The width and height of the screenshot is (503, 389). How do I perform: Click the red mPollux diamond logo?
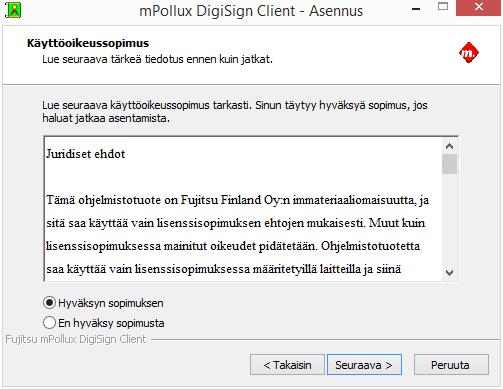pos(469,53)
